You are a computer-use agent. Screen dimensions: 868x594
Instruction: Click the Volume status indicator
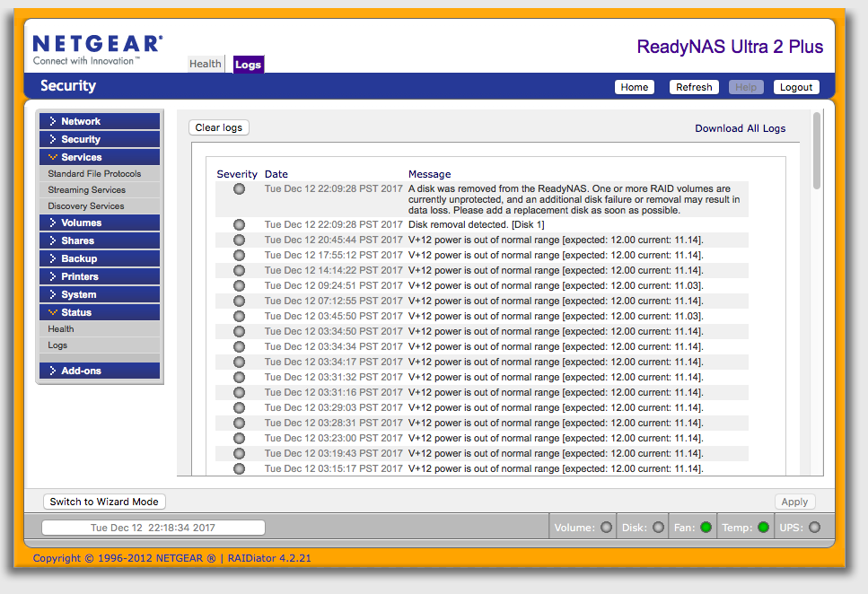pyautogui.click(x=606, y=528)
